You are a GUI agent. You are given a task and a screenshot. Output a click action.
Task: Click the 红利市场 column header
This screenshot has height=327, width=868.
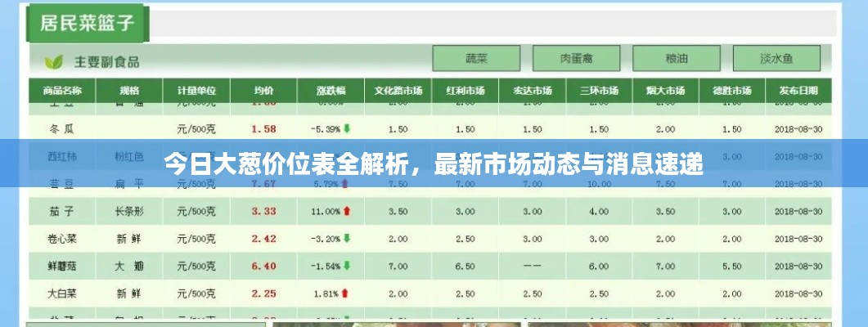(465, 91)
